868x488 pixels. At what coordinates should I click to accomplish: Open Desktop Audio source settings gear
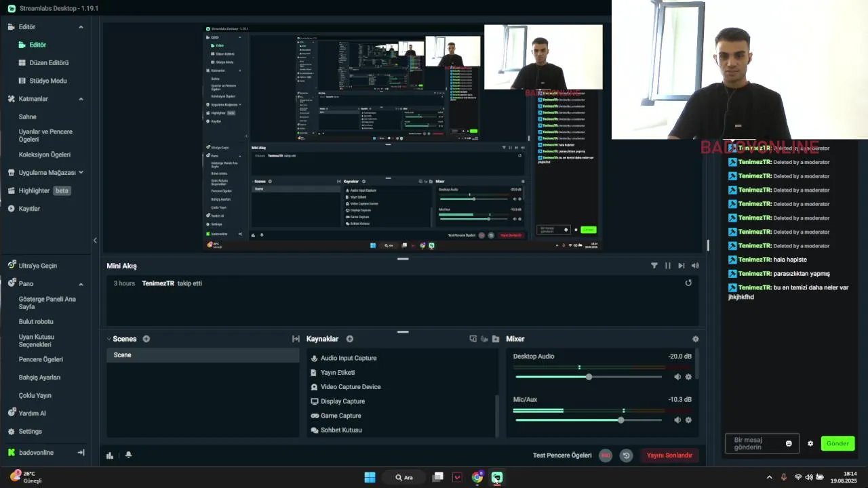(688, 377)
